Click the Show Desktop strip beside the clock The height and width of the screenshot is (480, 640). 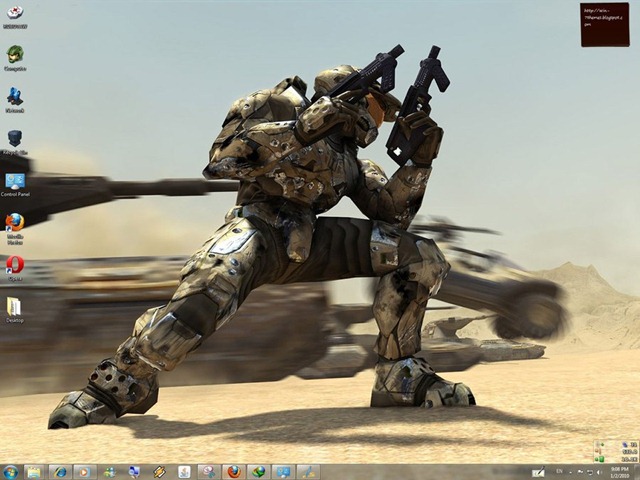click(637, 472)
